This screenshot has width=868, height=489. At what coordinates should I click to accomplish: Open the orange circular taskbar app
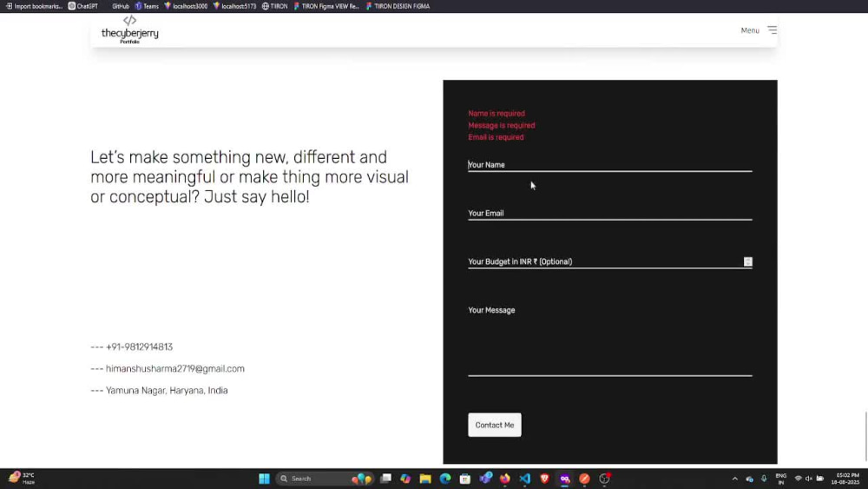click(x=584, y=479)
